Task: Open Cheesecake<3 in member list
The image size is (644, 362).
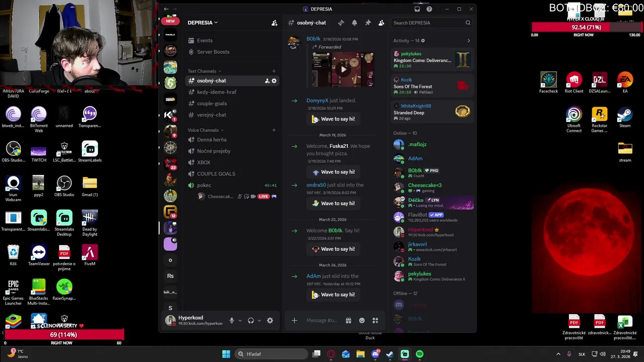Action: tap(433, 188)
